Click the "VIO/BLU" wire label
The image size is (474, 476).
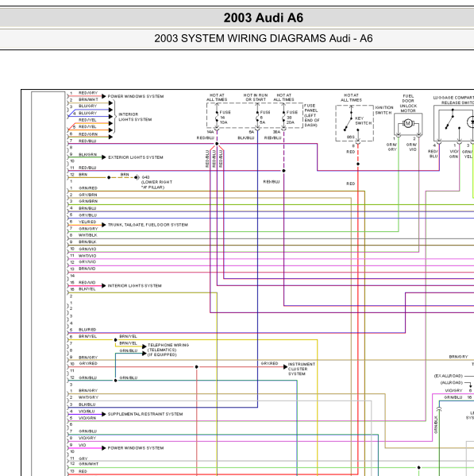point(87,412)
